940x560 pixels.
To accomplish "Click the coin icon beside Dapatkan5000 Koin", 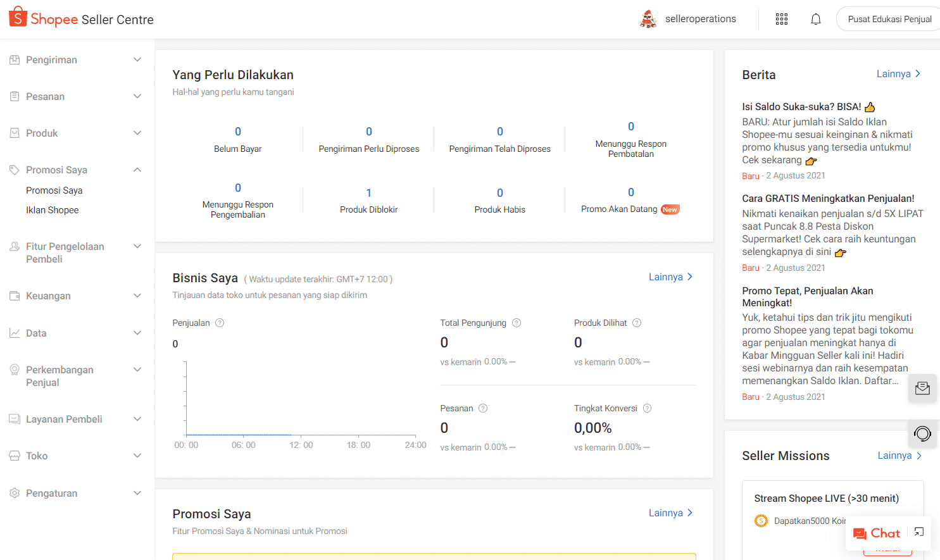I will pyautogui.click(x=760, y=520).
